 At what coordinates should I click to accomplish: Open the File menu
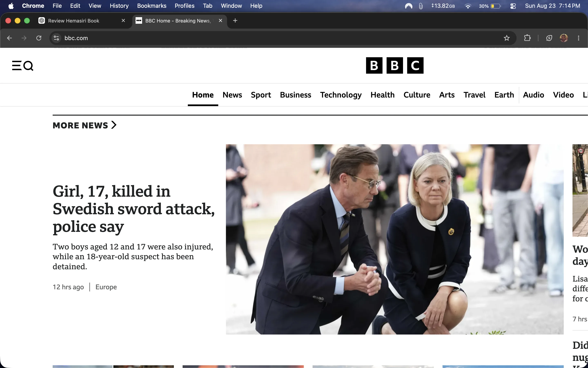pos(57,6)
